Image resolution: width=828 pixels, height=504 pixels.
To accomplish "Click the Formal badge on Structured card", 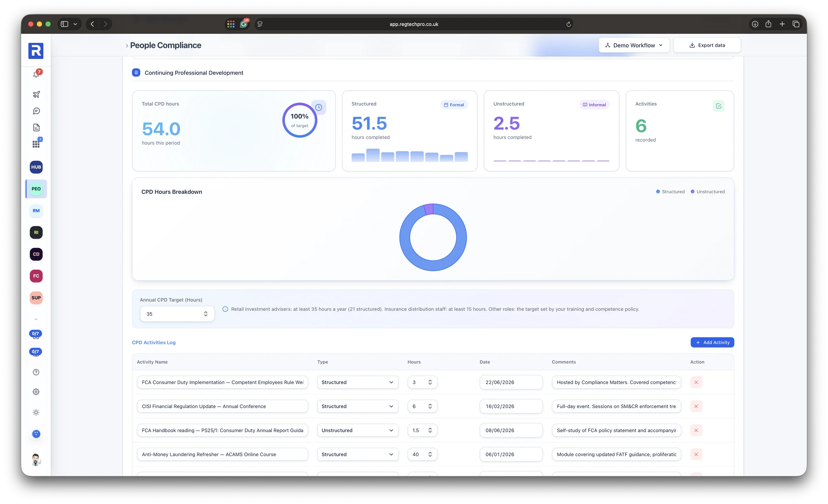I will (x=454, y=105).
